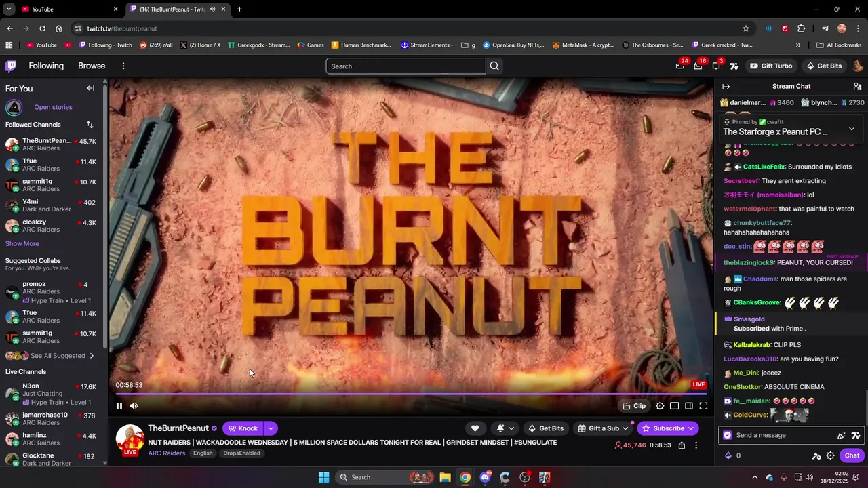Viewport: 868px width, 488px height.
Task: Open chat settings gear icon
Action: [830, 455]
